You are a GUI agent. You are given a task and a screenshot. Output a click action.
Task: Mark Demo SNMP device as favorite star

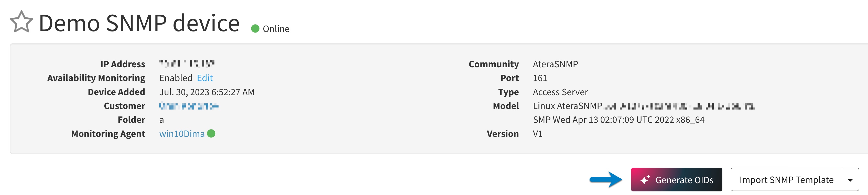click(x=21, y=22)
